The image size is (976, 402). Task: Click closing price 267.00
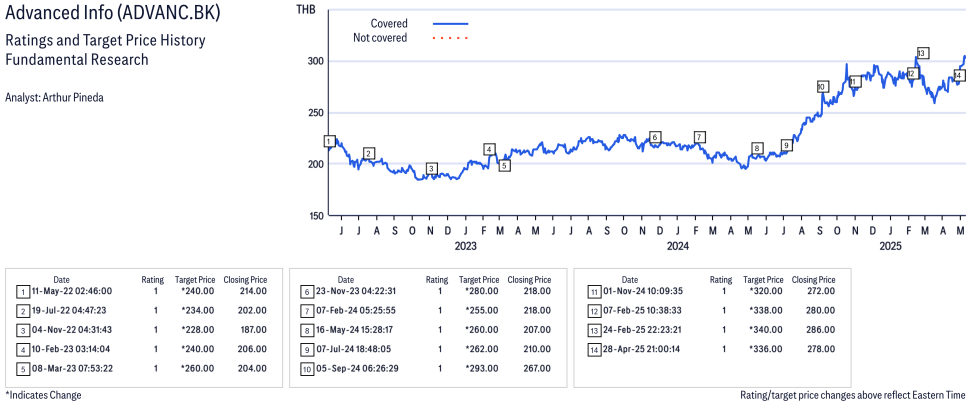(x=537, y=368)
